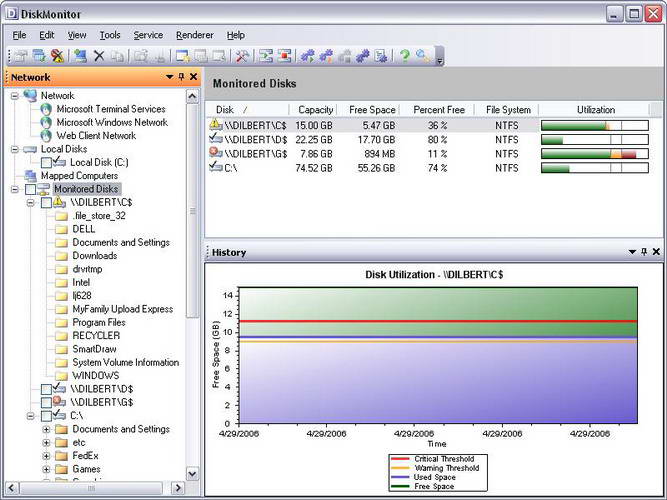667x500 pixels.
Task: Toggle the Monitored Disks checkbox
Action: (x=31, y=189)
